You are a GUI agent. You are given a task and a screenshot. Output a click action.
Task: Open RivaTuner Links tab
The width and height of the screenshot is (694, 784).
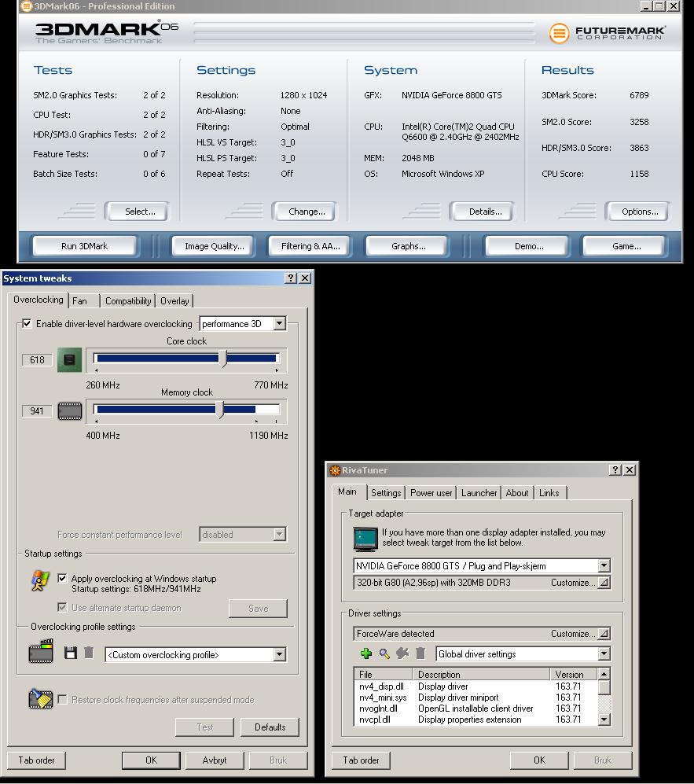point(549,493)
